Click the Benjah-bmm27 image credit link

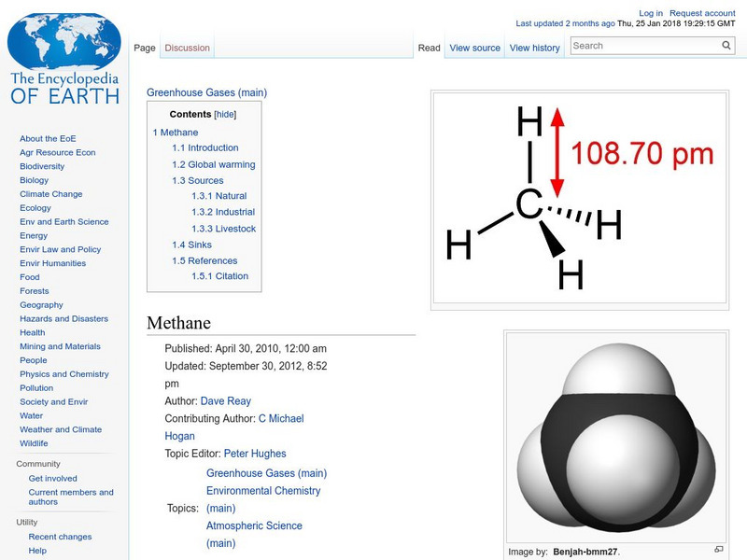coord(585,552)
